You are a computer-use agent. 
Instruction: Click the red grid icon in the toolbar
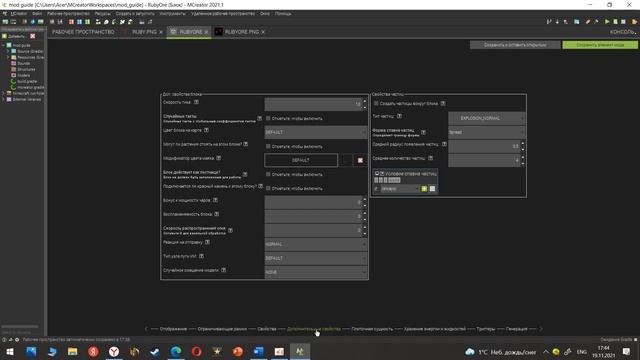tap(71, 22)
